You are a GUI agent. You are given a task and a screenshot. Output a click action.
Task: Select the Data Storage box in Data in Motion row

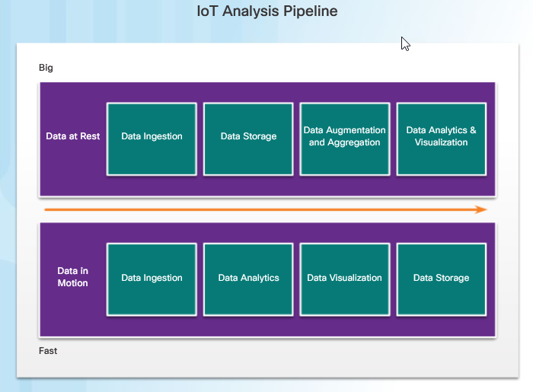(441, 279)
